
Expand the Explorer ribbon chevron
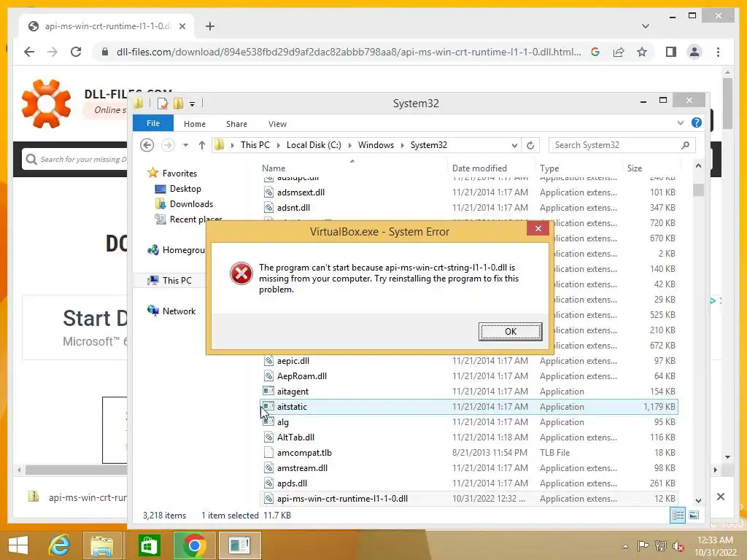pyautogui.click(x=681, y=122)
